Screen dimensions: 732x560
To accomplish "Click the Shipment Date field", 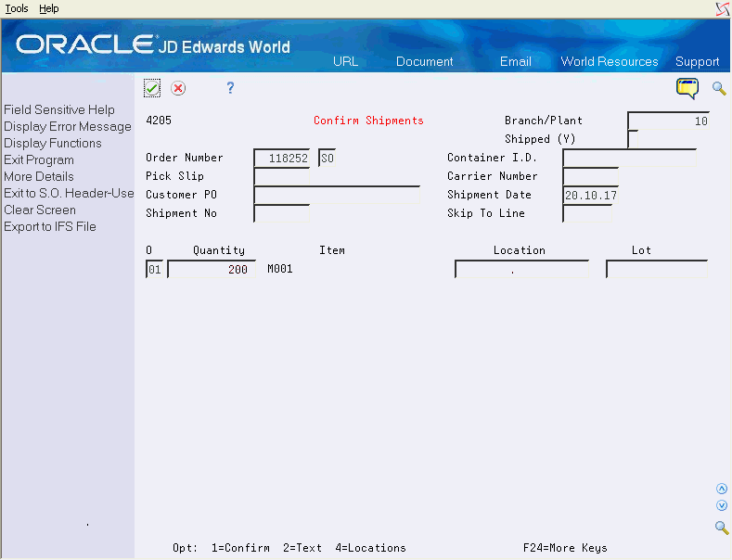I will point(591,195).
